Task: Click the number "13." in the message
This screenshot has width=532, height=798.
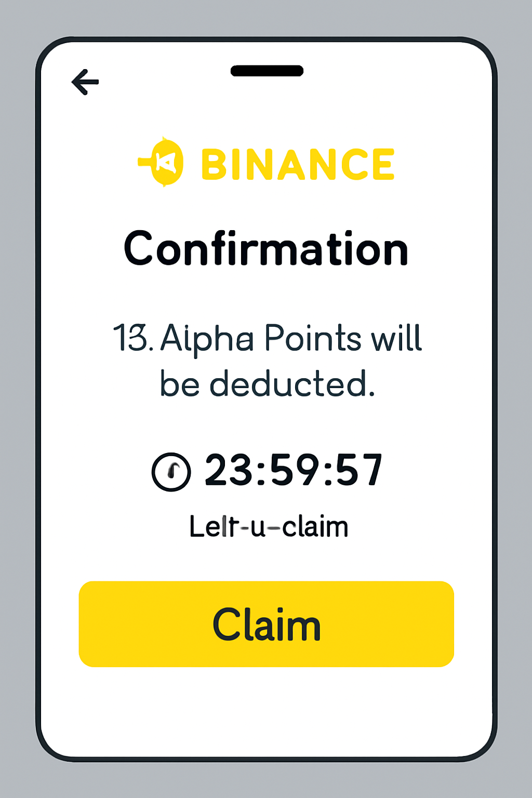Action: pos(133,338)
